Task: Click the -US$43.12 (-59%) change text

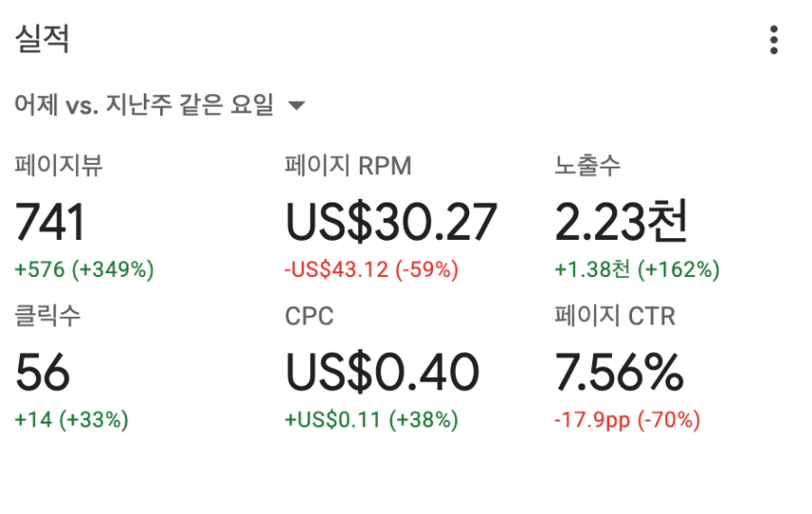Action: coord(371,269)
